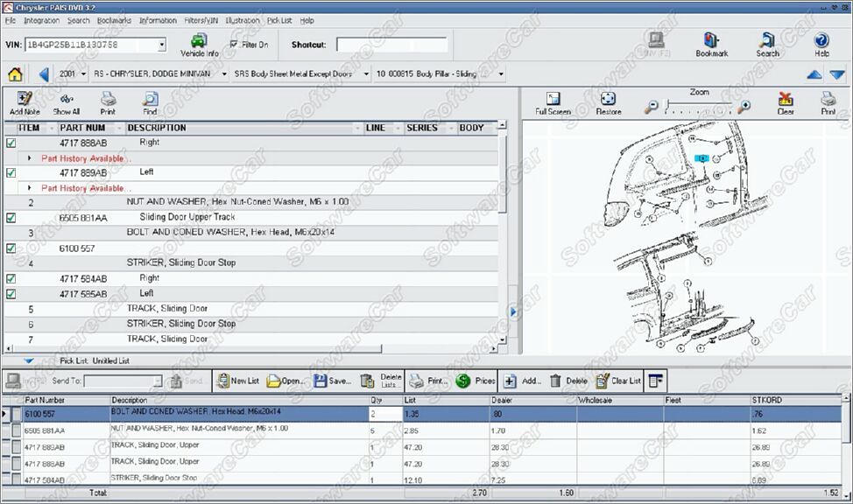The width and height of the screenshot is (853, 504).
Task: Open the Find binoculars tool
Action: click(150, 103)
